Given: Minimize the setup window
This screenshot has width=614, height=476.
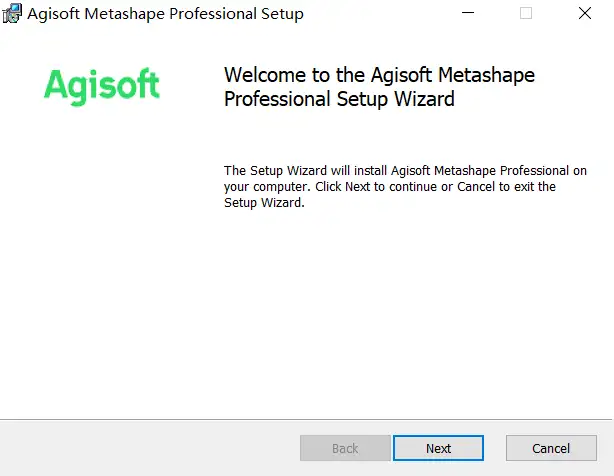Looking at the screenshot, I should point(468,13).
